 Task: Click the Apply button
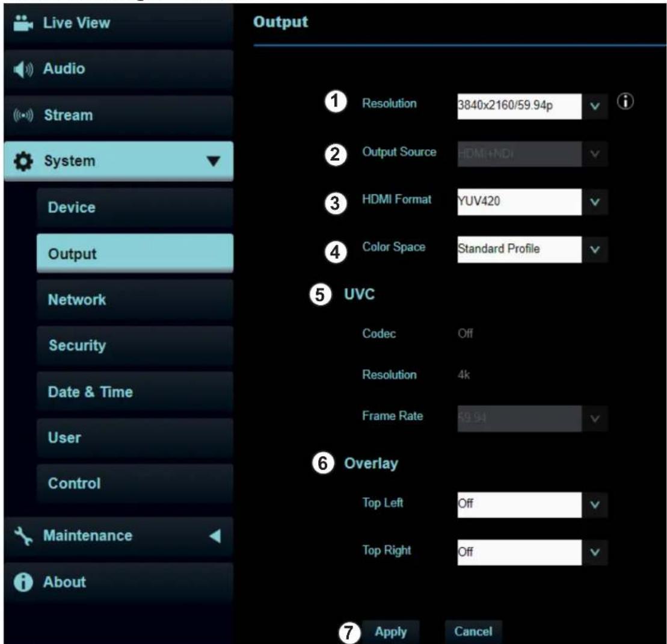[390, 631]
